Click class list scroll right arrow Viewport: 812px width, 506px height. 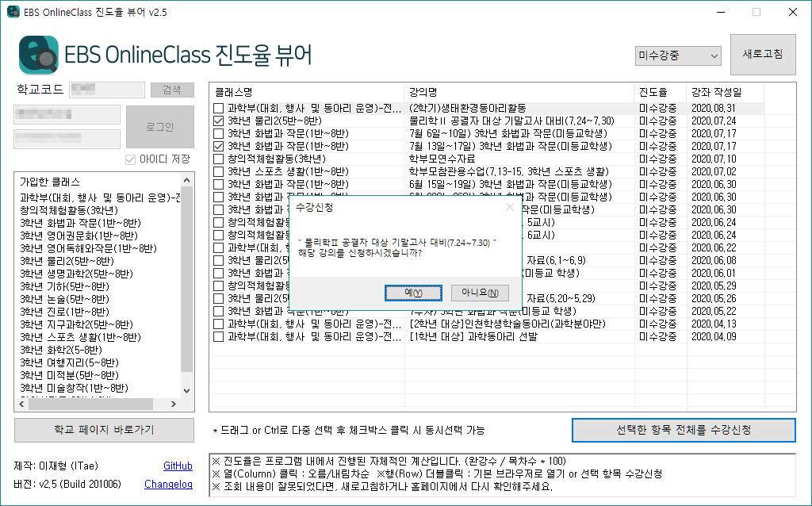pos(174,404)
